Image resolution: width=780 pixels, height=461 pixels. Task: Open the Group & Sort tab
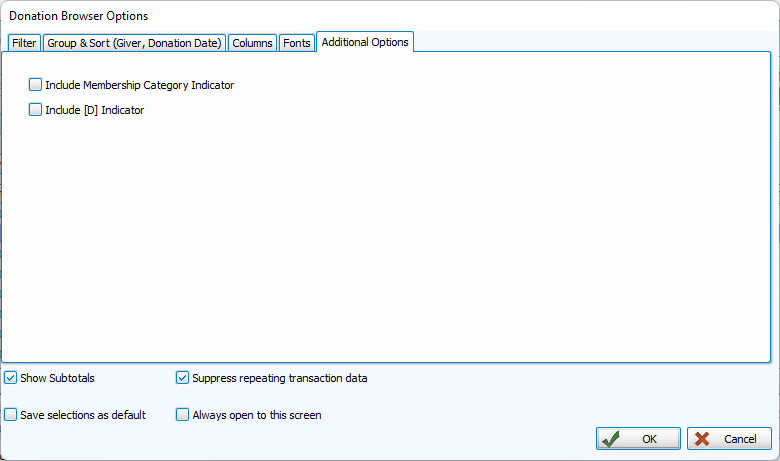[x=133, y=43]
